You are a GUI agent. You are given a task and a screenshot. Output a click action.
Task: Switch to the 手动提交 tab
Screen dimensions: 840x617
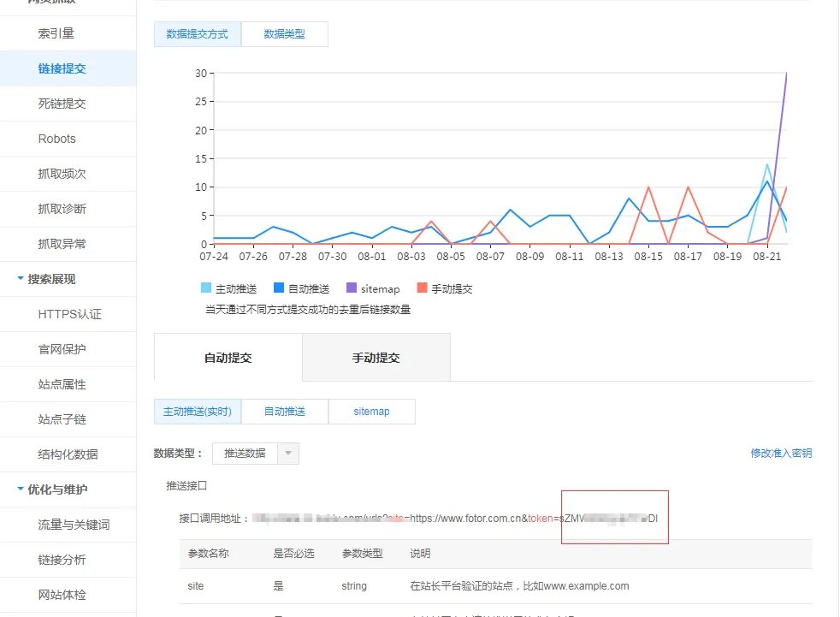(x=376, y=358)
